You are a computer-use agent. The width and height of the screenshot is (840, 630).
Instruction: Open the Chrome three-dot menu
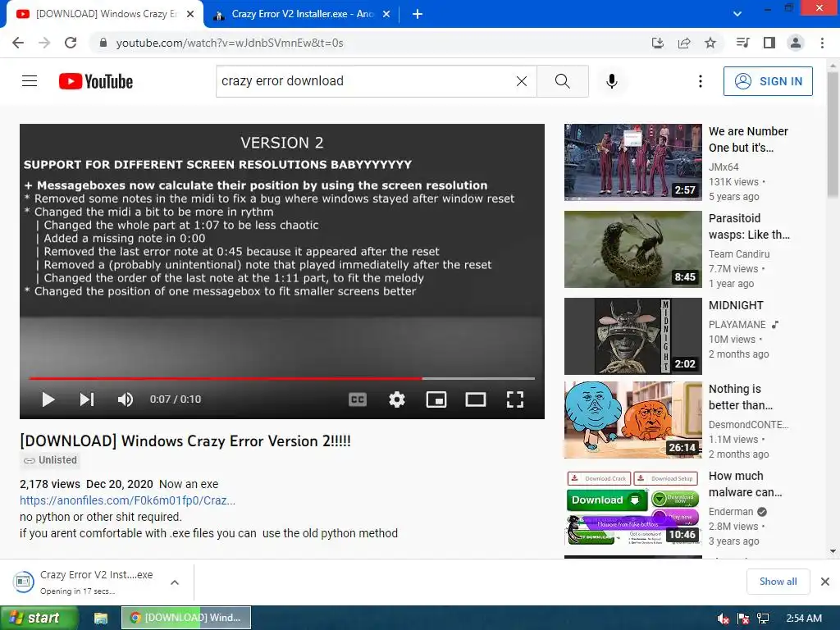[x=822, y=43]
